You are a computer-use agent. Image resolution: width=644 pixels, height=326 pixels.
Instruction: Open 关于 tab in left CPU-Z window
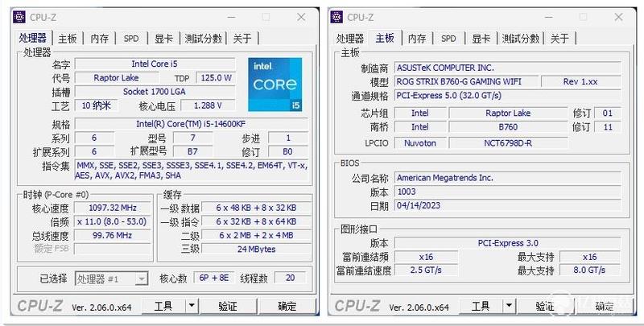pyautogui.click(x=242, y=39)
